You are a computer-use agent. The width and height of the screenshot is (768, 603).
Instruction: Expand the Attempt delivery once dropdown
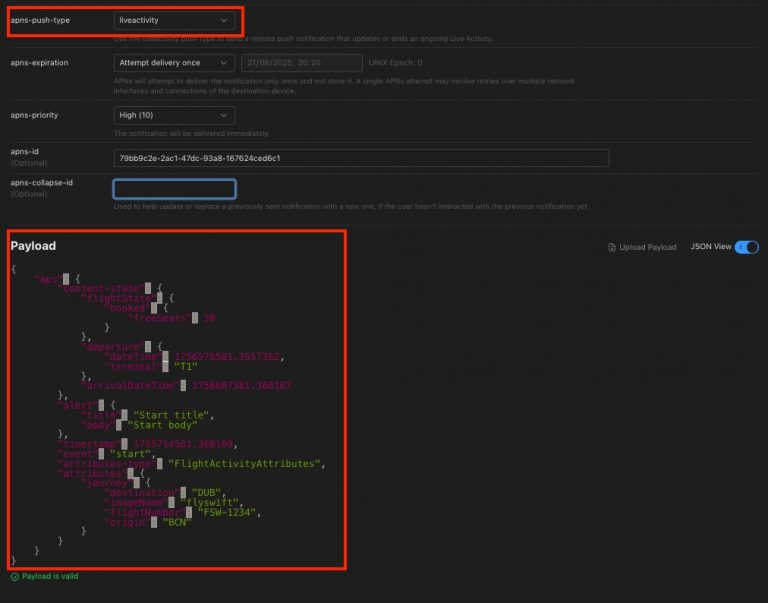pyautogui.click(x=174, y=62)
